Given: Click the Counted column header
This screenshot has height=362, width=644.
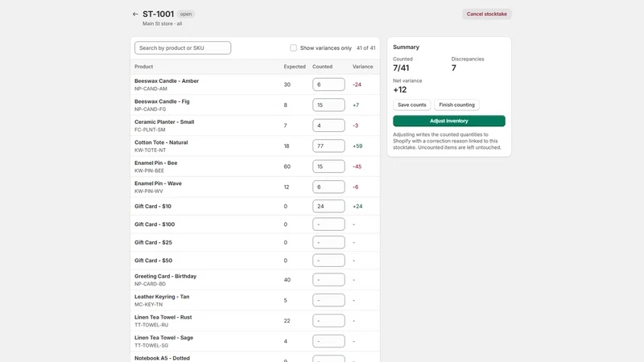Looking at the screenshot, I should coord(323,67).
